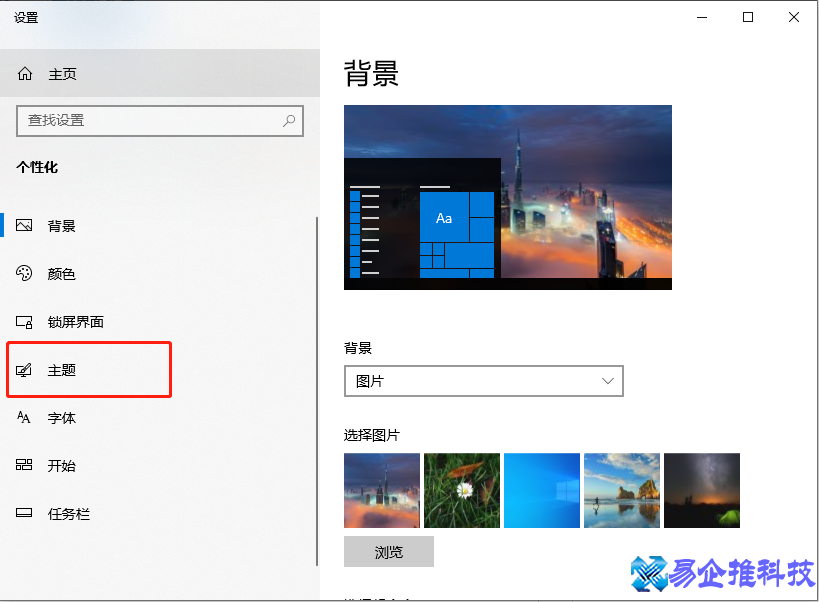The width and height of the screenshot is (819, 602).
Task: Click the search magnifier in 查找设置 box
Action: pos(289,120)
